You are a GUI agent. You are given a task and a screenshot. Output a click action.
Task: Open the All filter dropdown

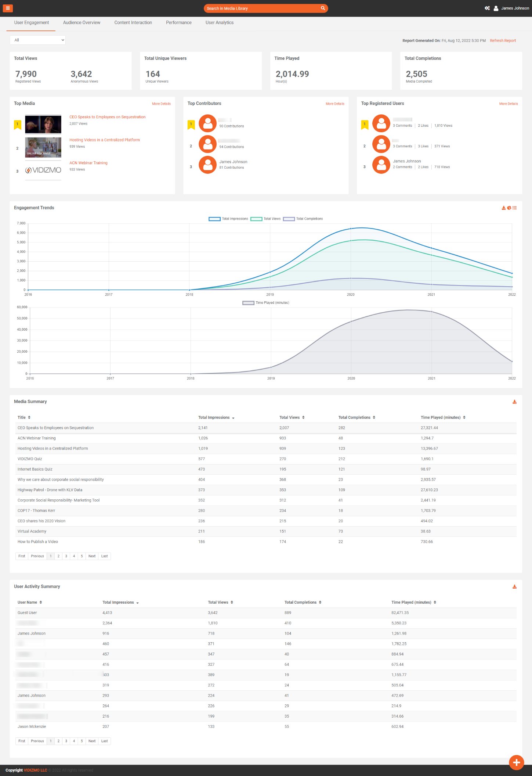pos(38,40)
